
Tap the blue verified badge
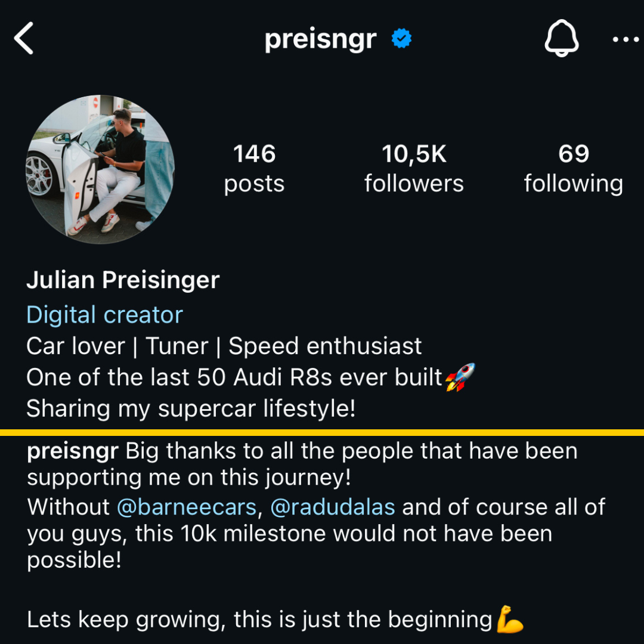[401, 39]
